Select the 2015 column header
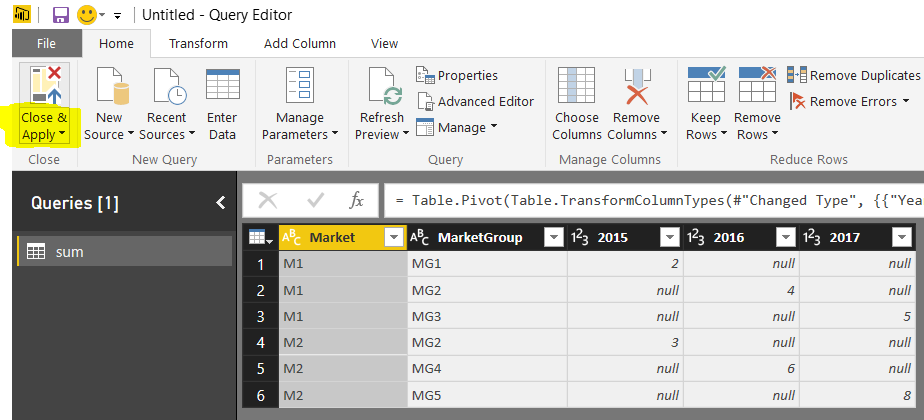The height and width of the screenshot is (420, 924). 625,237
